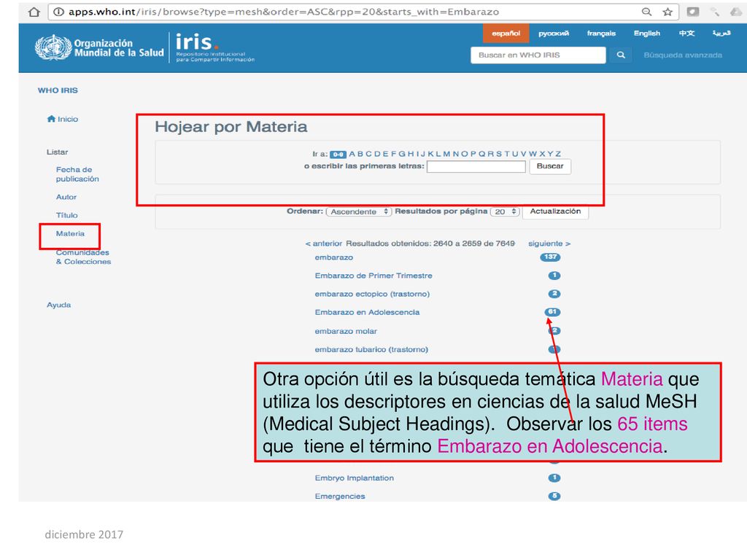This screenshot has height=560, width=747.
Task: Browse by Título in sidebar
Action: pos(66,215)
